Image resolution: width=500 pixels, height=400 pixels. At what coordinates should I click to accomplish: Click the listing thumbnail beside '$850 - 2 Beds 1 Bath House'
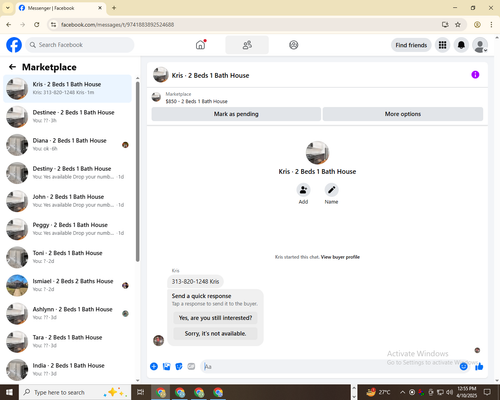point(156,97)
